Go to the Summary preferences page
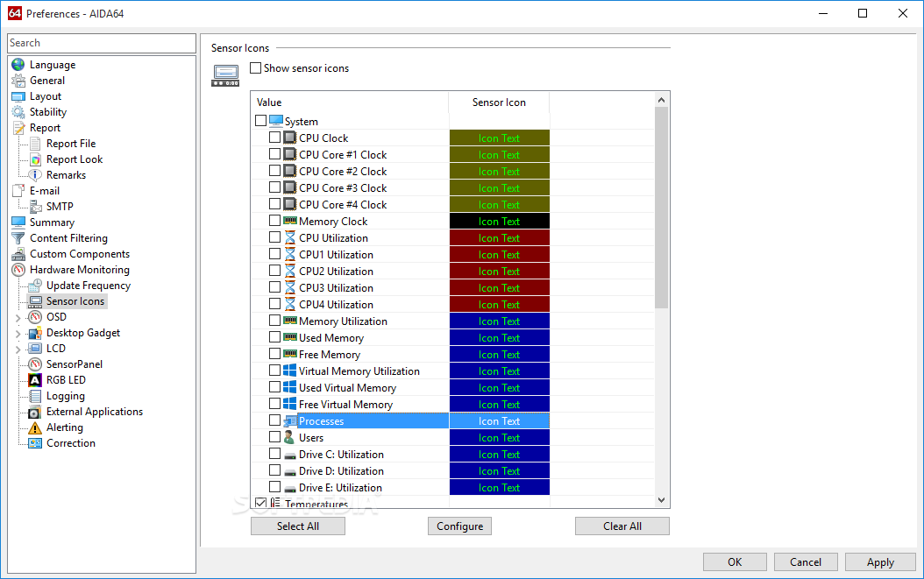Screen dimensions: 924x579 tap(52, 222)
